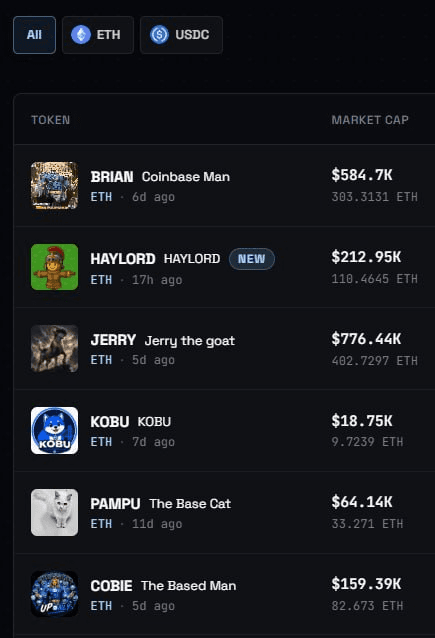Screen dimensions: 435x638
Task: Click the NEW badge next to HAYLORD
Action: pyautogui.click(x=252, y=259)
